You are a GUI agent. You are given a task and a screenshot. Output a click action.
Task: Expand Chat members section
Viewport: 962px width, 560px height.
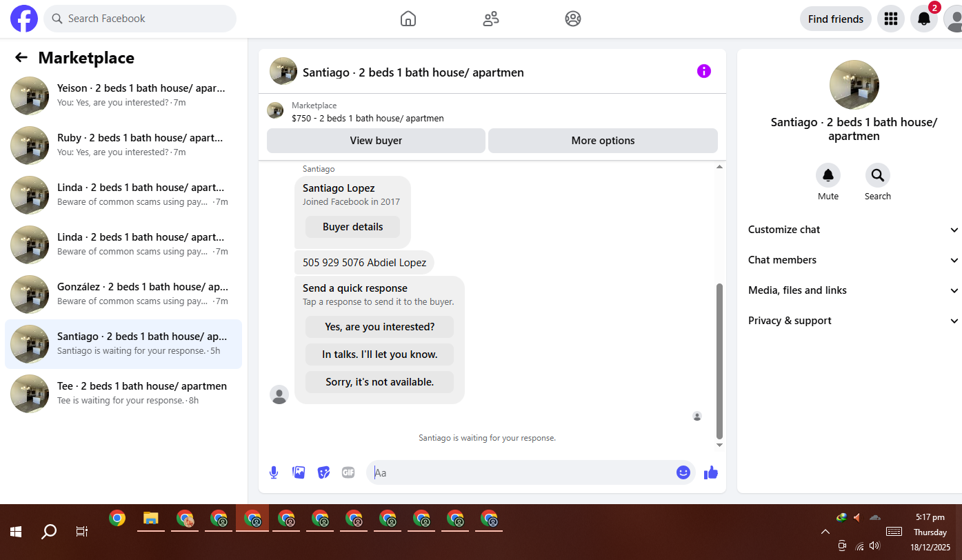click(x=854, y=260)
